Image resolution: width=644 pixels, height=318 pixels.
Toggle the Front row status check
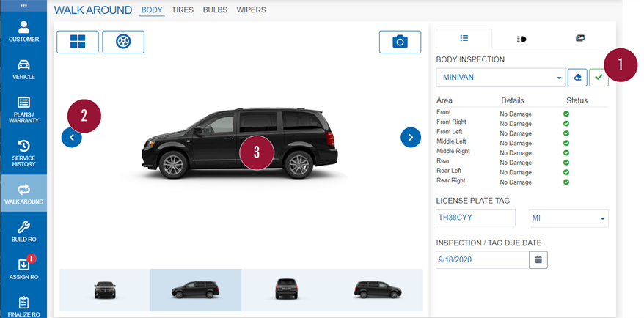pyautogui.click(x=566, y=114)
